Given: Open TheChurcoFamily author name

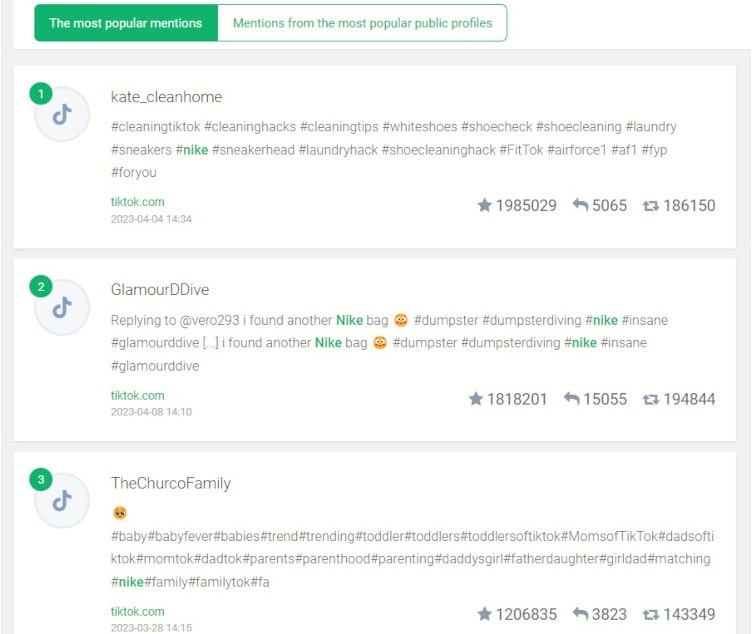Looking at the screenshot, I should (171, 483).
